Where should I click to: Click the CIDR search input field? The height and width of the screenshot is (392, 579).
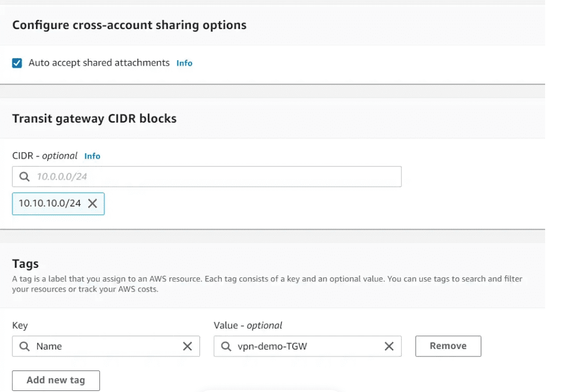(x=206, y=176)
